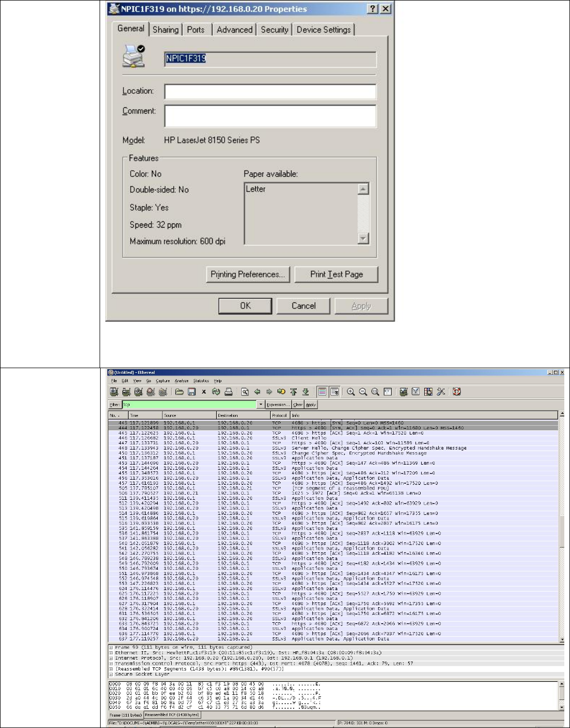This screenshot has width=570, height=728.
Task: Zoom in using the plus magnifier icon
Action: point(351,392)
